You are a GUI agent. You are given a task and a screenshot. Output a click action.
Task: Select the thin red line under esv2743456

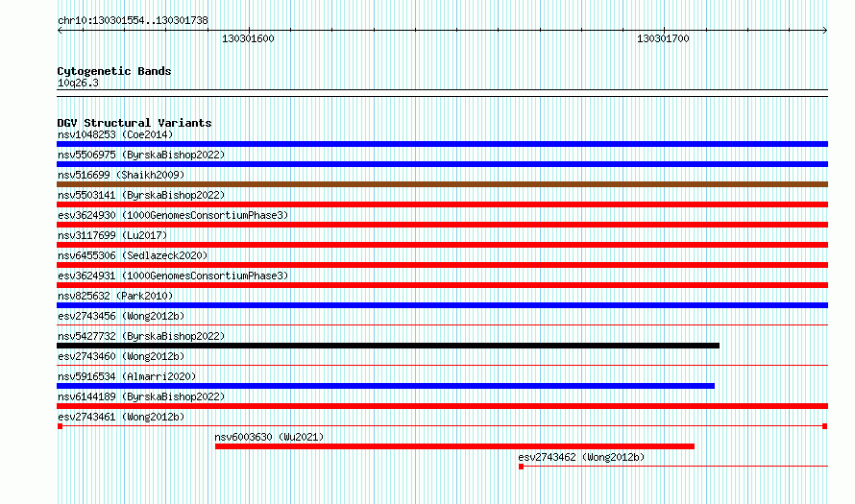point(442,325)
